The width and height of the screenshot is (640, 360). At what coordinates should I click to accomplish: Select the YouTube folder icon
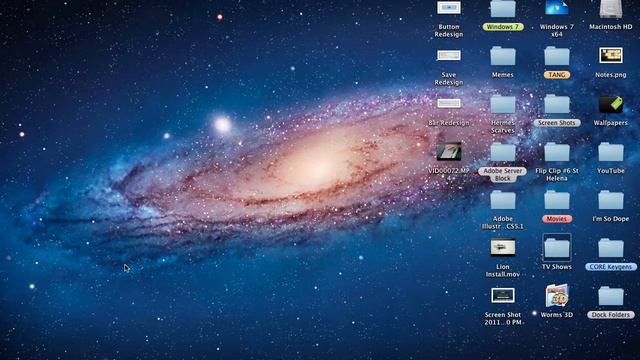pyautogui.click(x=611, y=152)
